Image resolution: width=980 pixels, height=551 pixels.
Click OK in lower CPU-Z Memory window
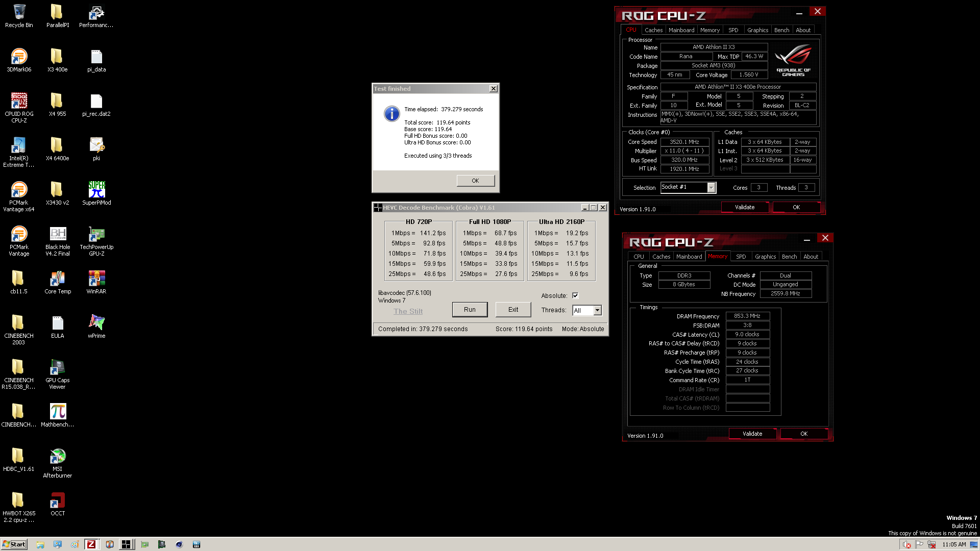[804, 434]
